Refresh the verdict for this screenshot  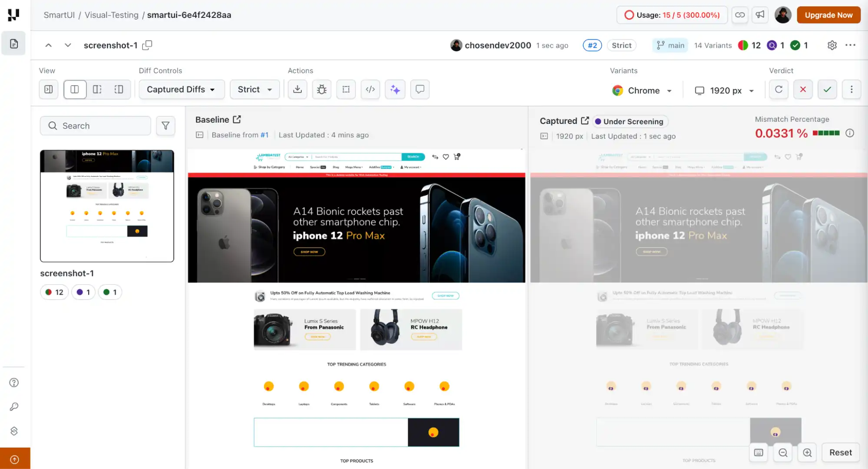779,89
